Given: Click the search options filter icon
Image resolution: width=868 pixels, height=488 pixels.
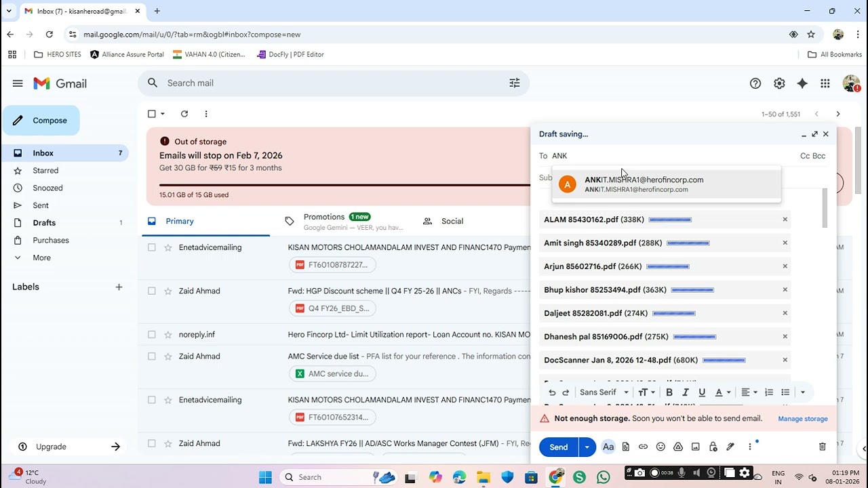Looking at the screenshot, I should click(x=515, y=83).
